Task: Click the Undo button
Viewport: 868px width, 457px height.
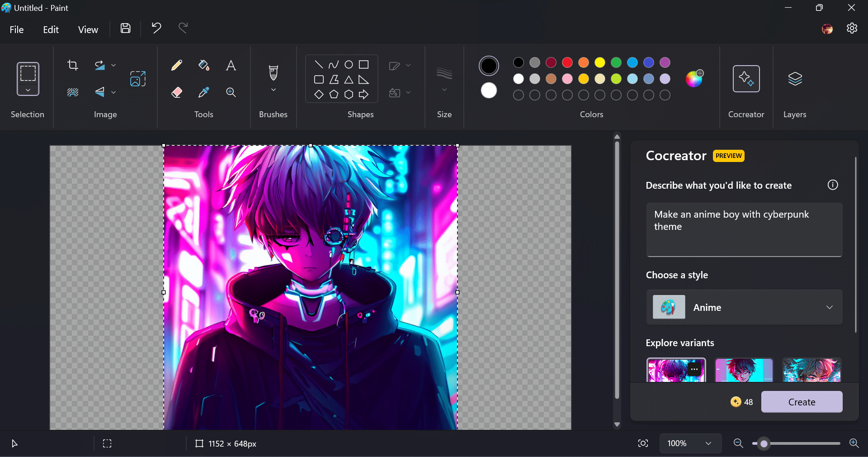Action: click(x=156, y=29)
